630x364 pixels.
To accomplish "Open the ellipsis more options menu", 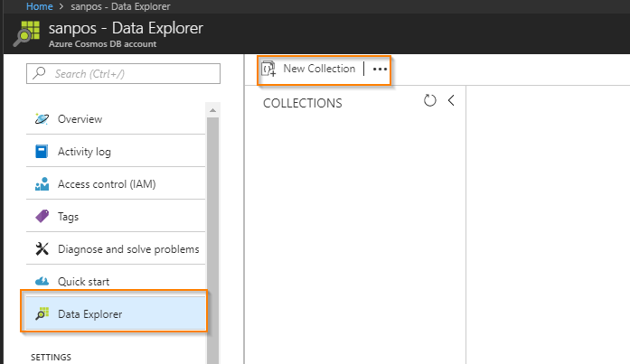I will click(x=380, y=69).
